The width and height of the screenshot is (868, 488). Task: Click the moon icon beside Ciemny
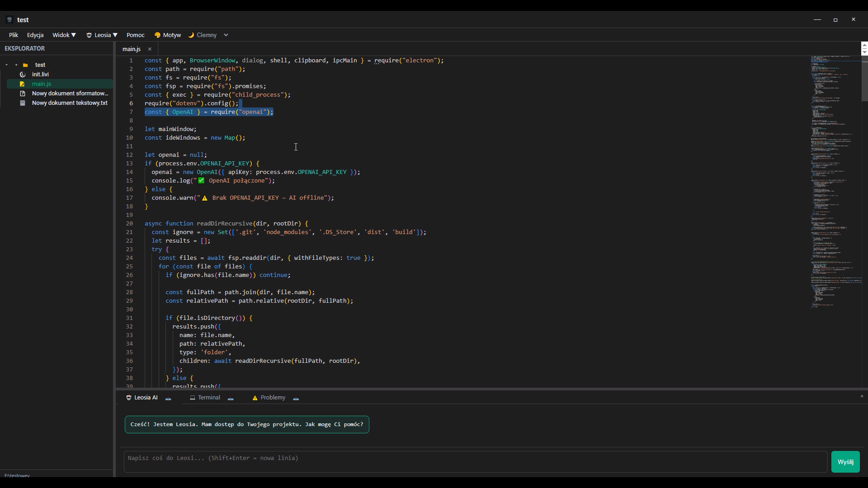pos(191,35)
